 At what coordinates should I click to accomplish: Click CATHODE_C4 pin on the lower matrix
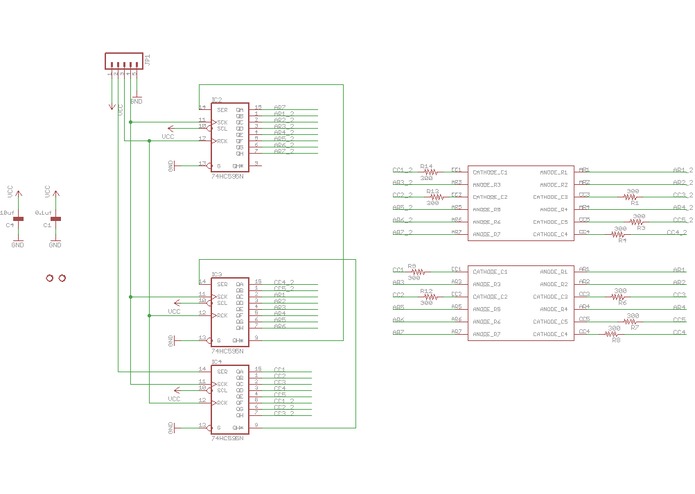tap(550, 334)
